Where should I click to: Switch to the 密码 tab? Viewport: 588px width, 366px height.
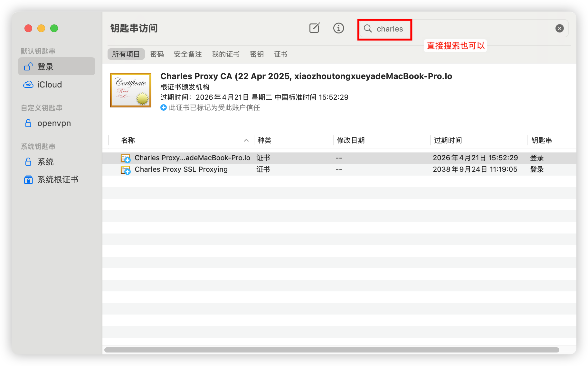pyautogui.click(x=157, y=54)
